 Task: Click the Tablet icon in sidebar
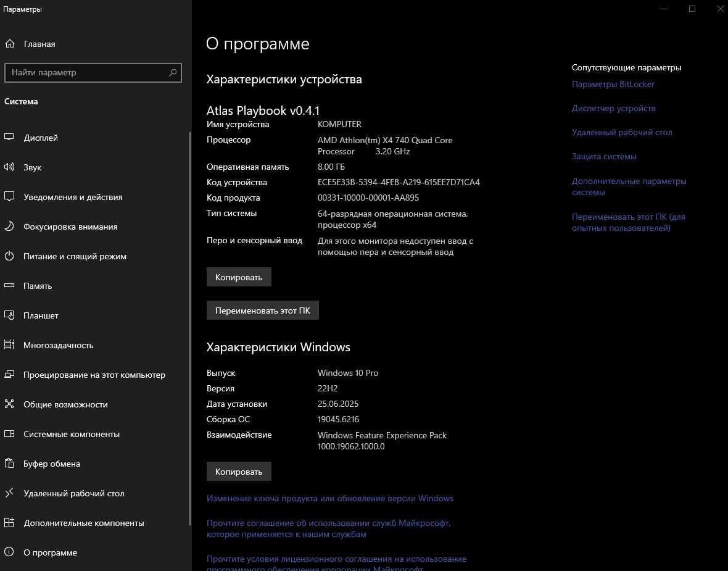point(9,315)
